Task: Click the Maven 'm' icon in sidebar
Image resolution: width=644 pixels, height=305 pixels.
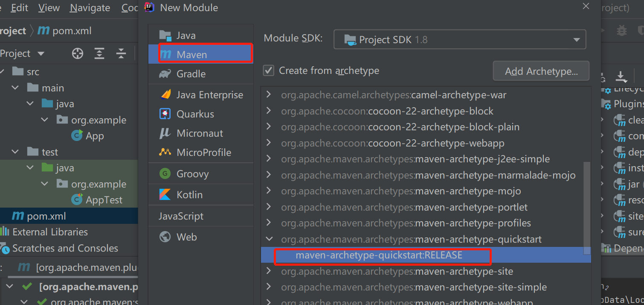Action: (165, 55)
